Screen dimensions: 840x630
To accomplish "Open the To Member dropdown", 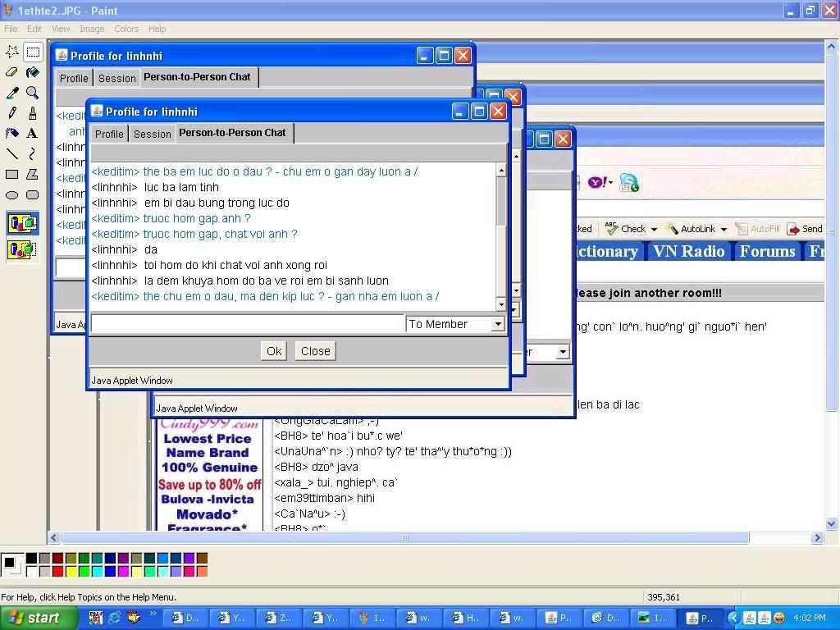I will point(498,324).
